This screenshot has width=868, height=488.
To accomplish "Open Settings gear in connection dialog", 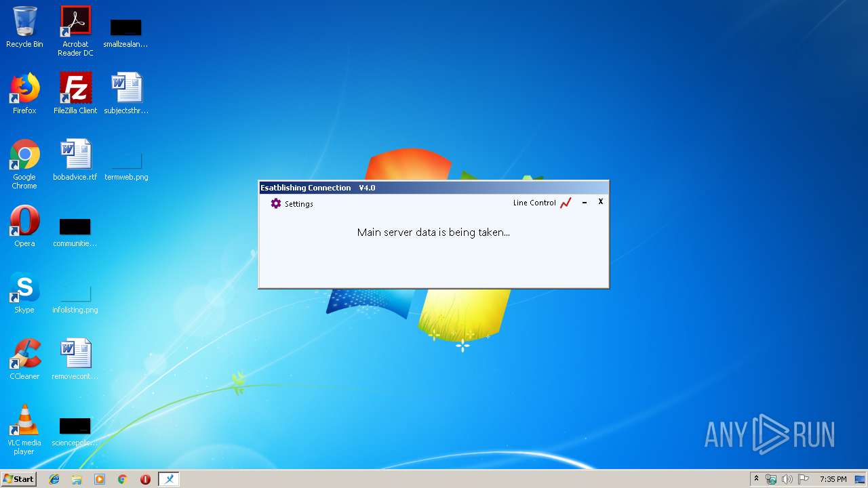I will pos(275,203).
